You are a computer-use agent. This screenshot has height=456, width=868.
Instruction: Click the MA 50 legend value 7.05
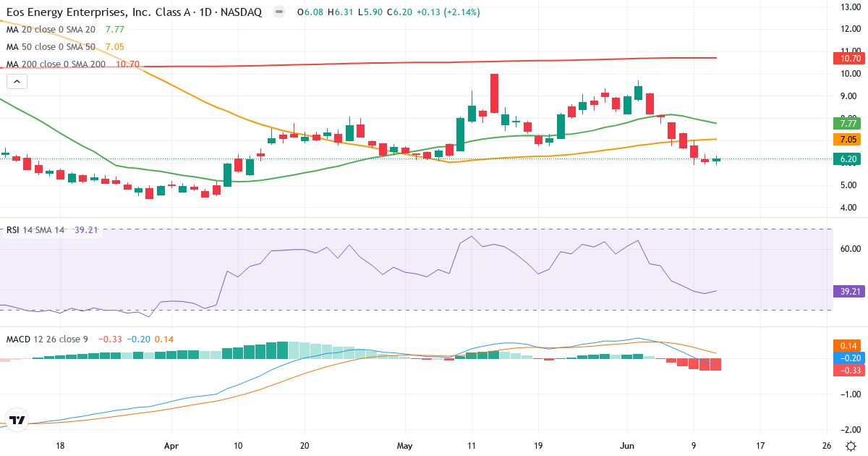pyautogui.click(x=115, y=47)
